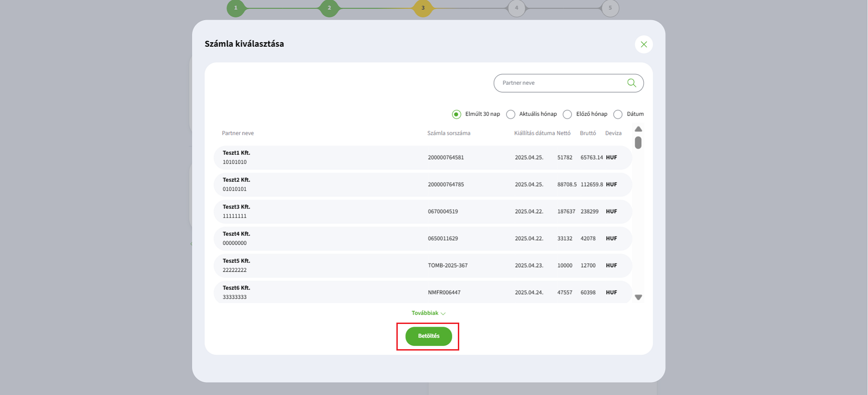
Task: Click the scrollbar up arrow
Action: 638,129
